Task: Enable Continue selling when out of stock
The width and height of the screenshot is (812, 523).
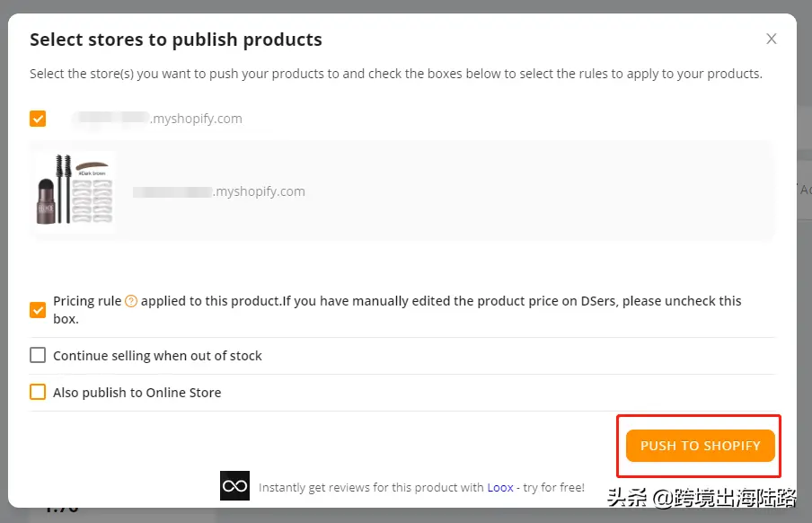Action: [38, 355]
